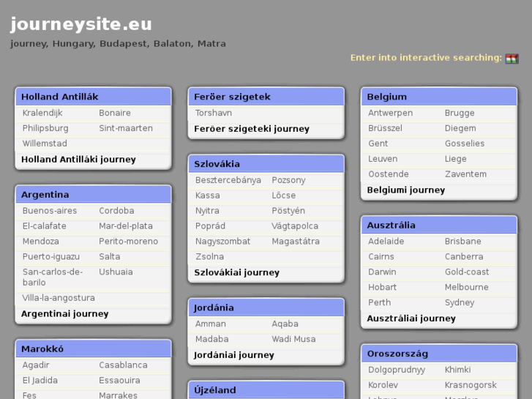The image size is (532, 399).
Task: Choose Nagyszombat destination
Action: pyautogui.click(x=223, y=242)
